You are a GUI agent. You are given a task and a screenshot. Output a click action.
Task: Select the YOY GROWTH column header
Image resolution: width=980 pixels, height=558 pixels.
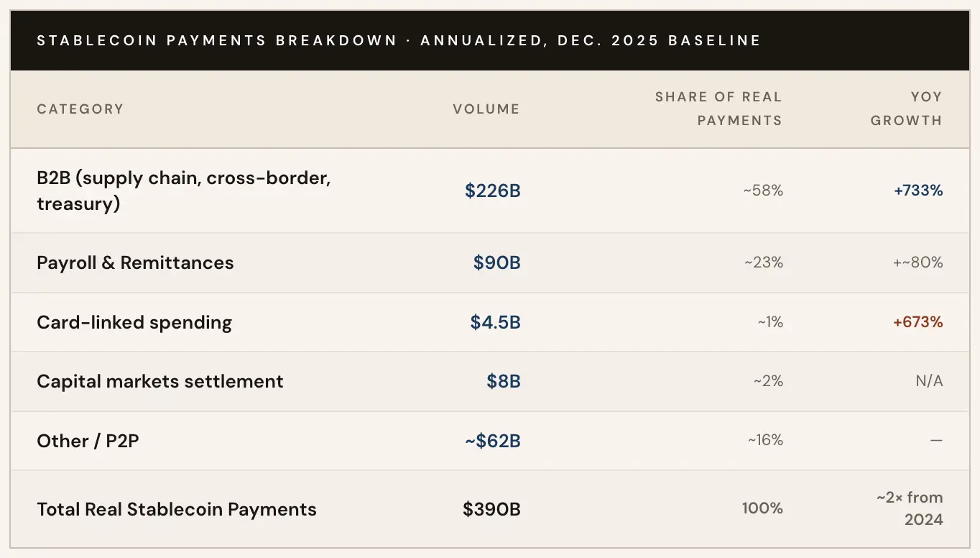point(906,109)
